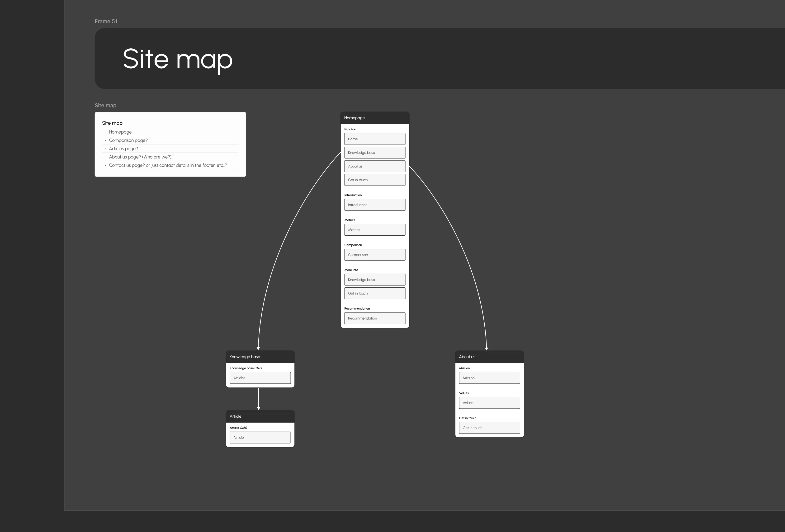
Task: Click the 'Comparison page?' list item
Action: click(x=128, y=140)
